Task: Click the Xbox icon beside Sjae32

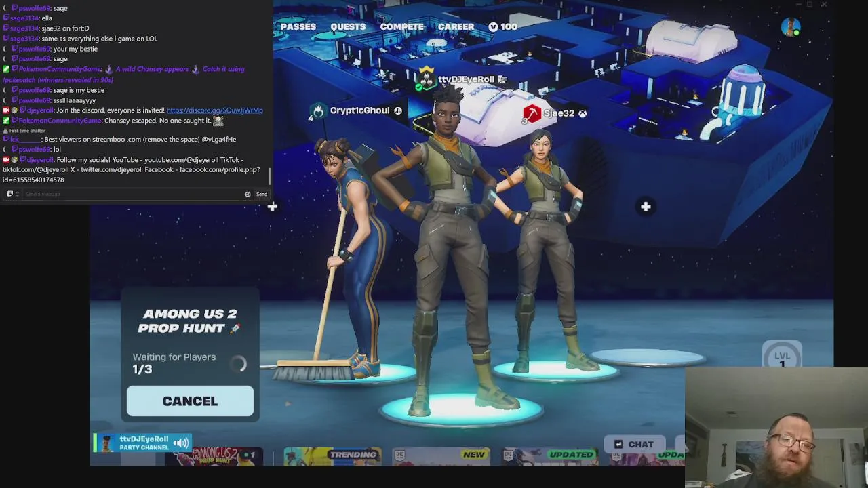Action: (x=583, y=113)
